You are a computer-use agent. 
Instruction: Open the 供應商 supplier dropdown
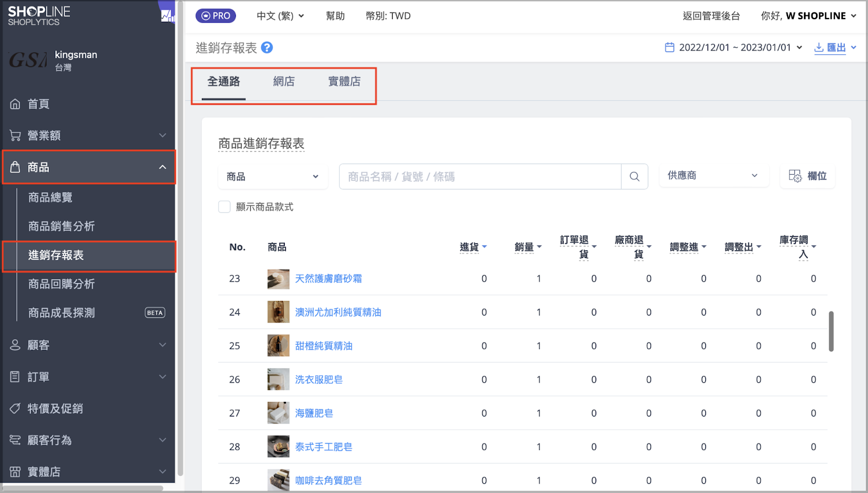[x=713, y=175]
